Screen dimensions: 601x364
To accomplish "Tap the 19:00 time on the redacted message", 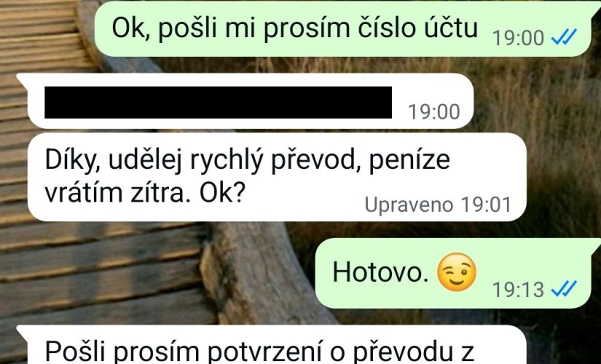I will pyautogui.click(x=434, y=112).
